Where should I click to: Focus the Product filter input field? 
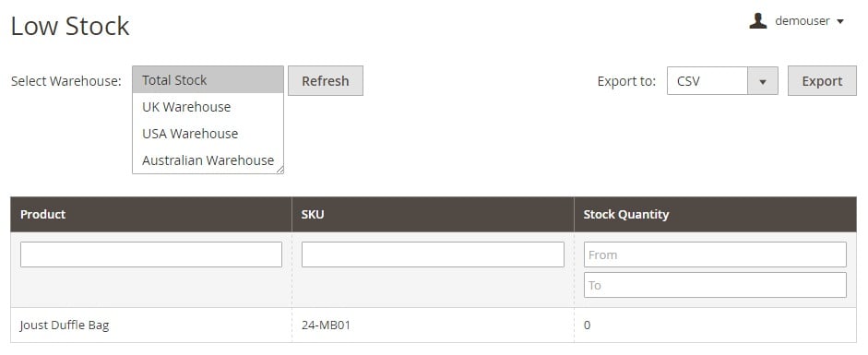coord(151,254)
